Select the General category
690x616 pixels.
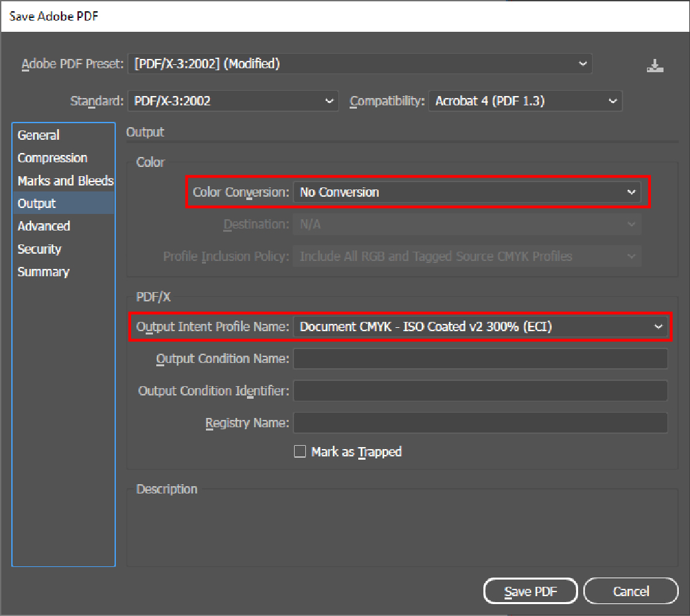(38, 135)
